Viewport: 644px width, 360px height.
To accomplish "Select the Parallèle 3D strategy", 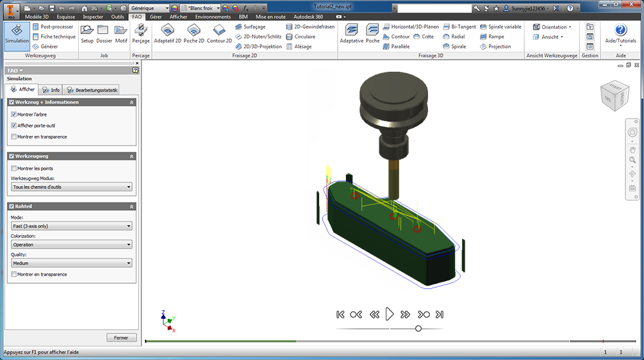I will pos(397,46).
